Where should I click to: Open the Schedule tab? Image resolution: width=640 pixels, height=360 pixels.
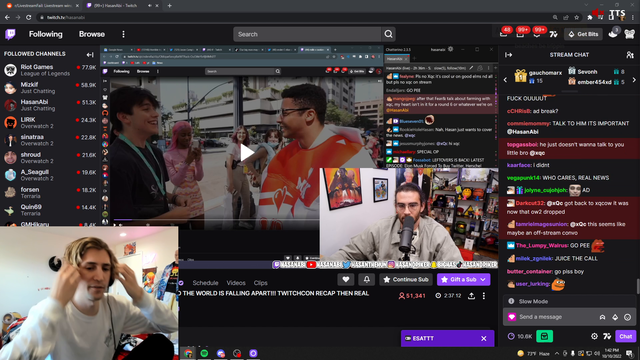(x=205, y=283)
